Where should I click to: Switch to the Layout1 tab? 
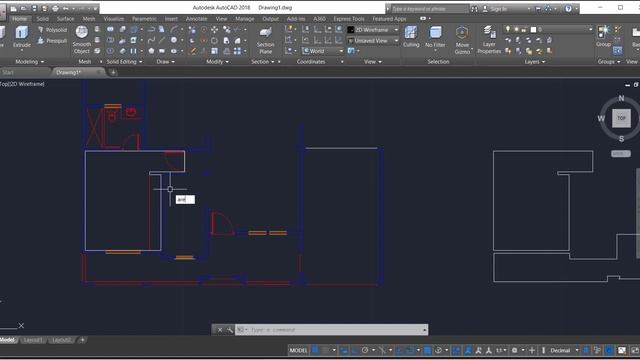click(33, 340)
